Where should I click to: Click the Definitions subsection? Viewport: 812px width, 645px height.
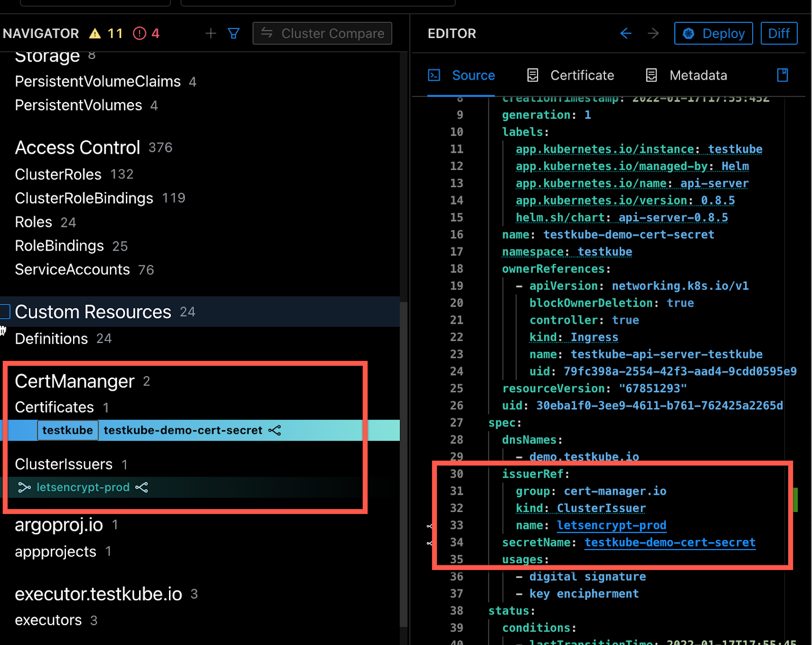(x=51, y=338)
